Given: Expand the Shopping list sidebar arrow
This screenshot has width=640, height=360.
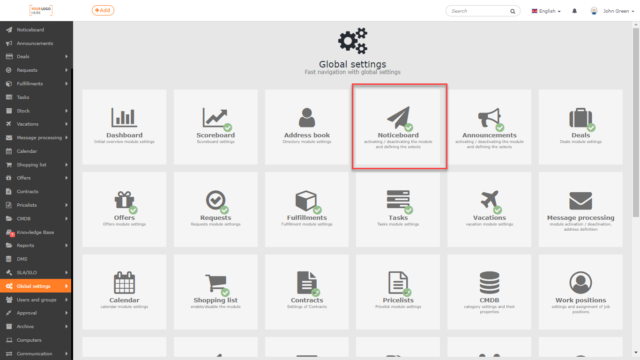Looking at the screenshot, I should click(x=66, y=165).
